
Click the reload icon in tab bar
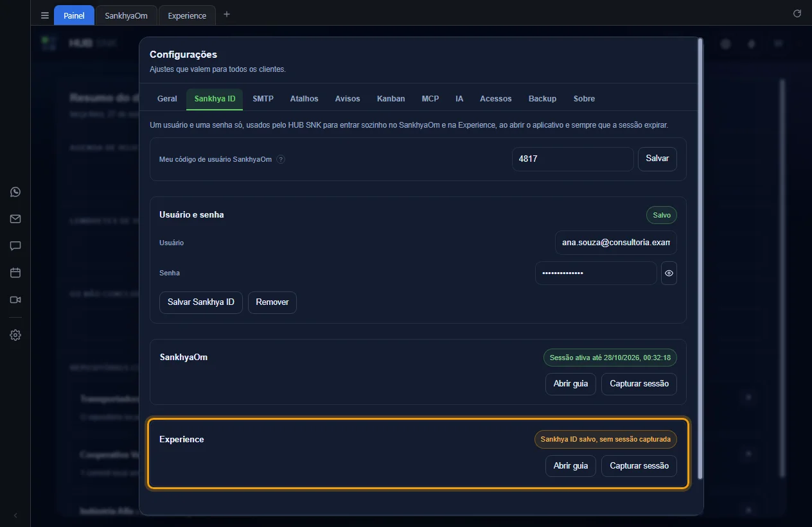[x=797, y=13]
